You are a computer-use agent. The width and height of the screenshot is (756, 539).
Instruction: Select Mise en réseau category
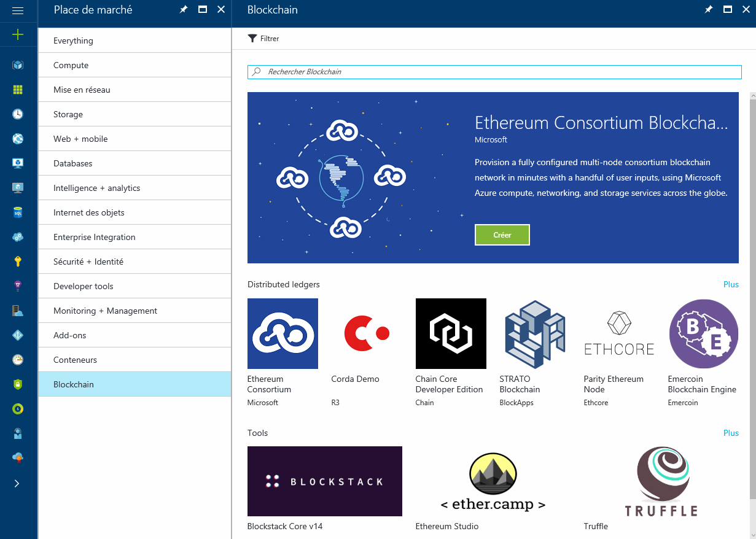pos(134,90)
